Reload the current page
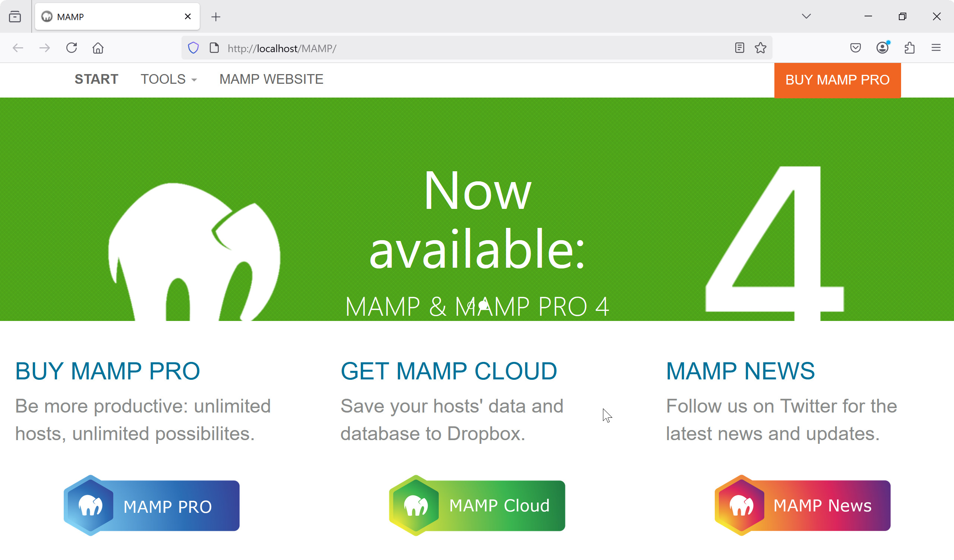 (x=72, y=48)
